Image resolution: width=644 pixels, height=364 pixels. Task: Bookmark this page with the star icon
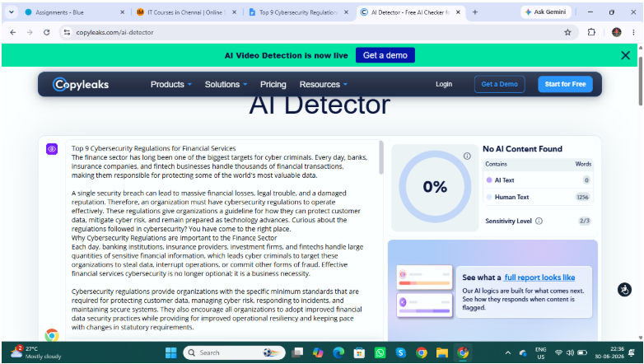pos(567,32)
